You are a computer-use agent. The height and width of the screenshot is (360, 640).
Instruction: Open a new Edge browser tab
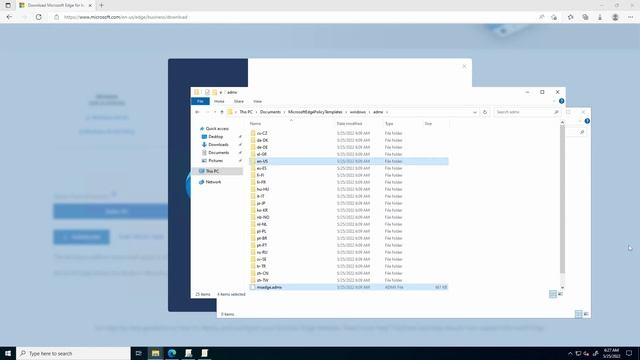[x=101, y=5]
